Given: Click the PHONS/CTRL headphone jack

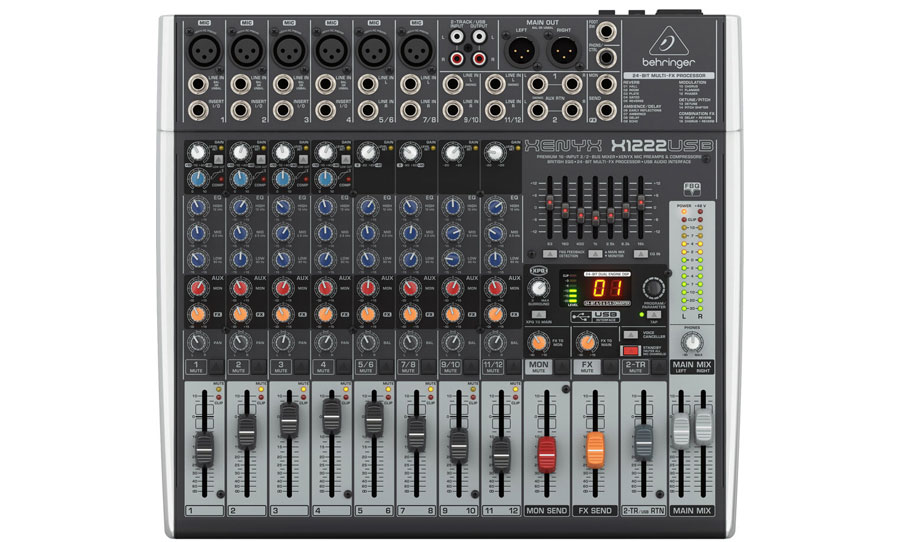Looking at the screenshot, I should [607, 58].
